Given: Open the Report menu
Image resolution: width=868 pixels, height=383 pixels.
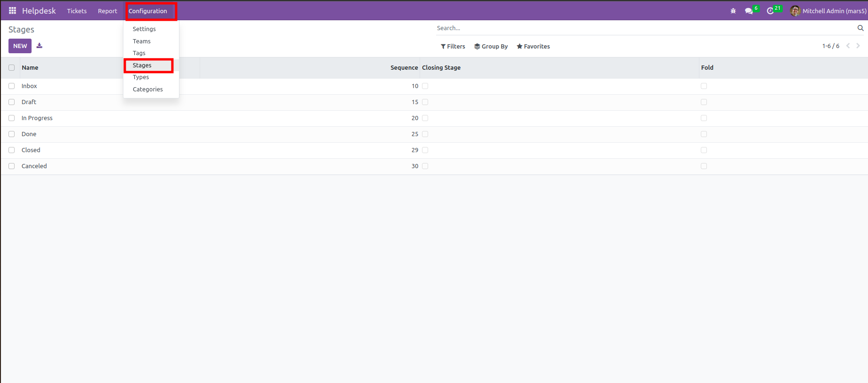Looking at the screenshot, I should pos(107,11).
